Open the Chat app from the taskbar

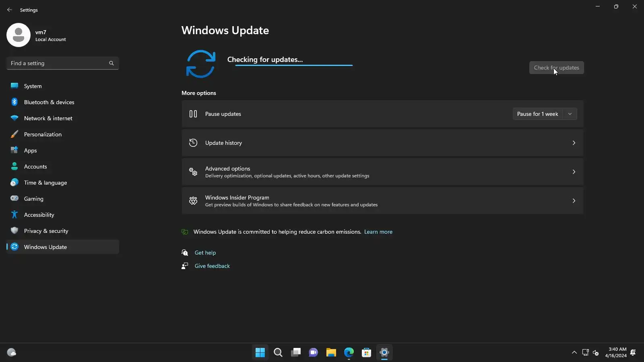(x=314, y=352)
